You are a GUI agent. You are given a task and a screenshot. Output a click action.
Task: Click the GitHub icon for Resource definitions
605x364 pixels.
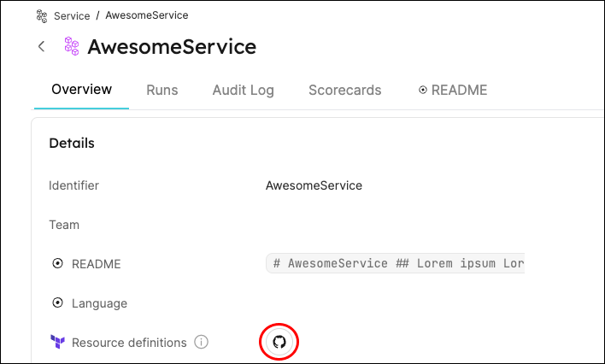pyautogui.click(x=279, y=342)
